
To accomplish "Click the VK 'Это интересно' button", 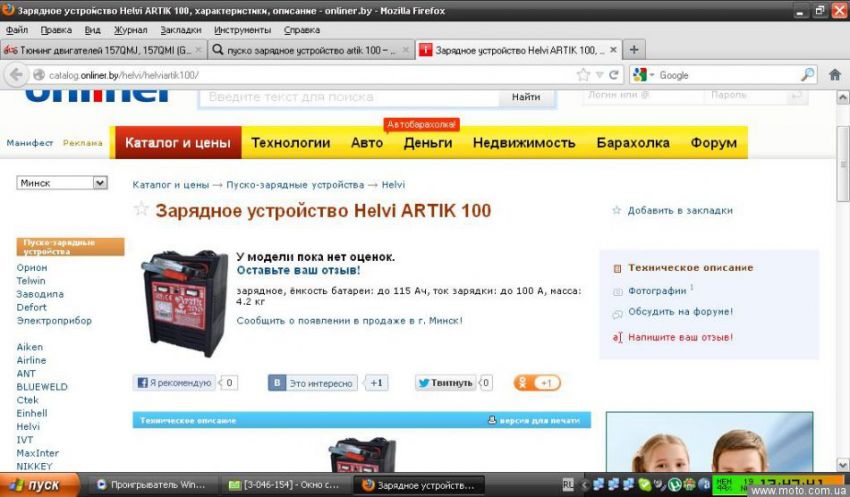I will (313, 383).
